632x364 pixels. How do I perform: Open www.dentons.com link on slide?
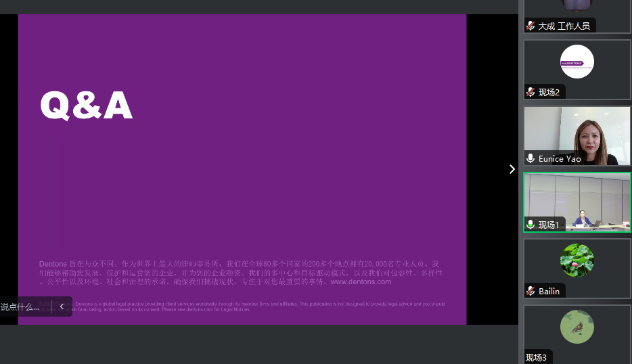(361, 281)
